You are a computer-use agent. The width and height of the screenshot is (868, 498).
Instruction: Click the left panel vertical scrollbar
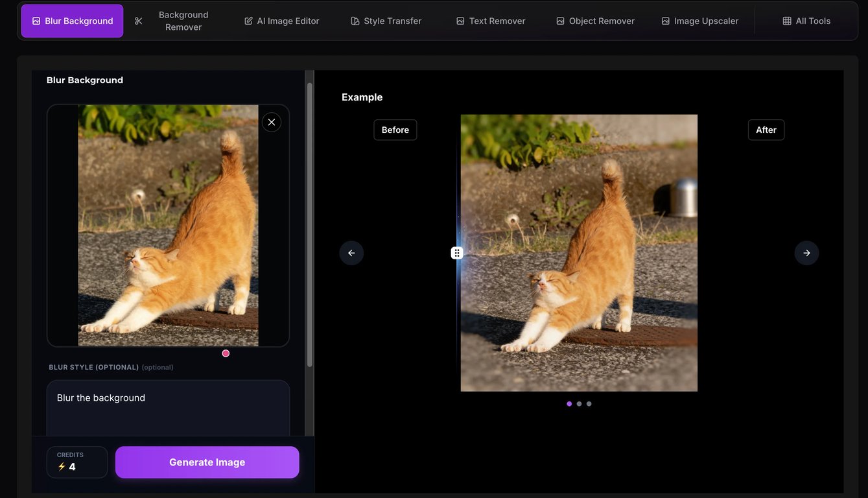(x=310, y=224)
